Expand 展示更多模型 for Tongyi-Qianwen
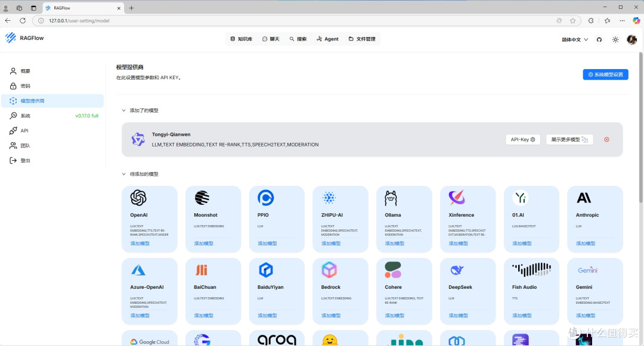 [x=569, y=139]
